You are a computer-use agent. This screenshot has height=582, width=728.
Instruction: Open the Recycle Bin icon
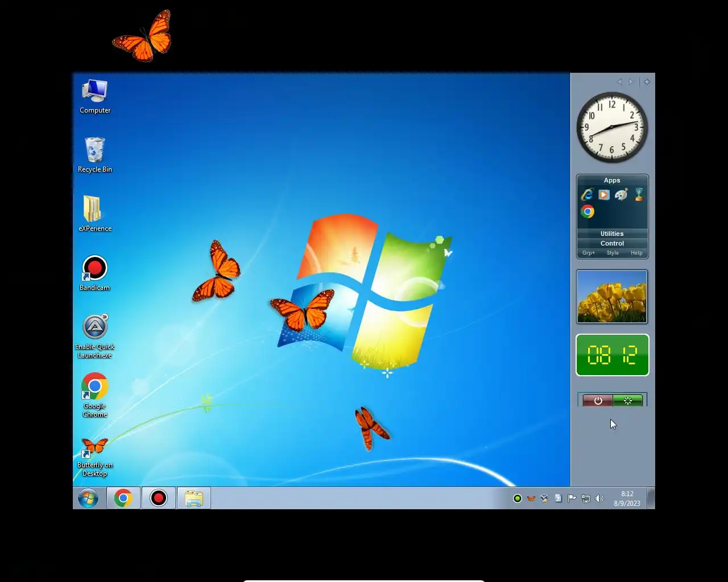pyautogui.click(x=95, y=155)
